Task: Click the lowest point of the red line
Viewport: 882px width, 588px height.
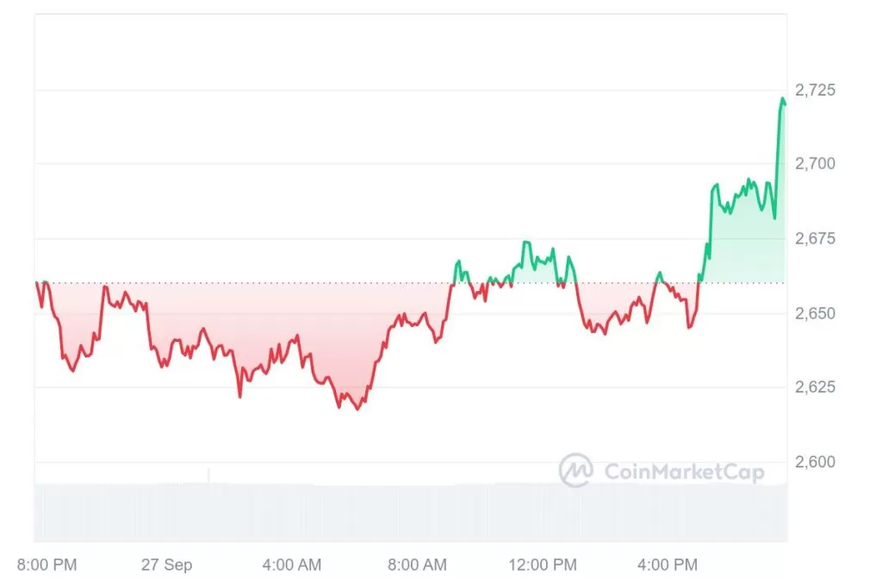Action: coord(357,409)
